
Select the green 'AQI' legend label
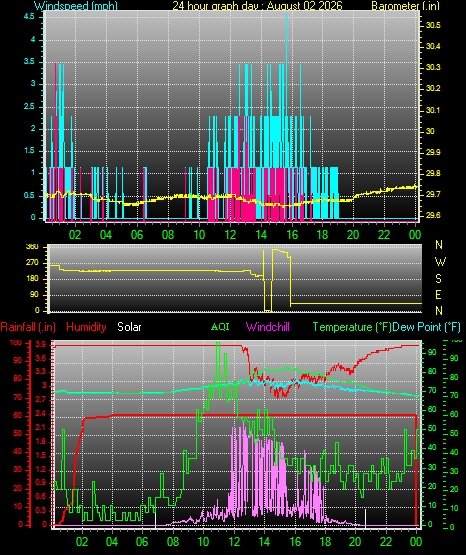click(x=220, y=326)
